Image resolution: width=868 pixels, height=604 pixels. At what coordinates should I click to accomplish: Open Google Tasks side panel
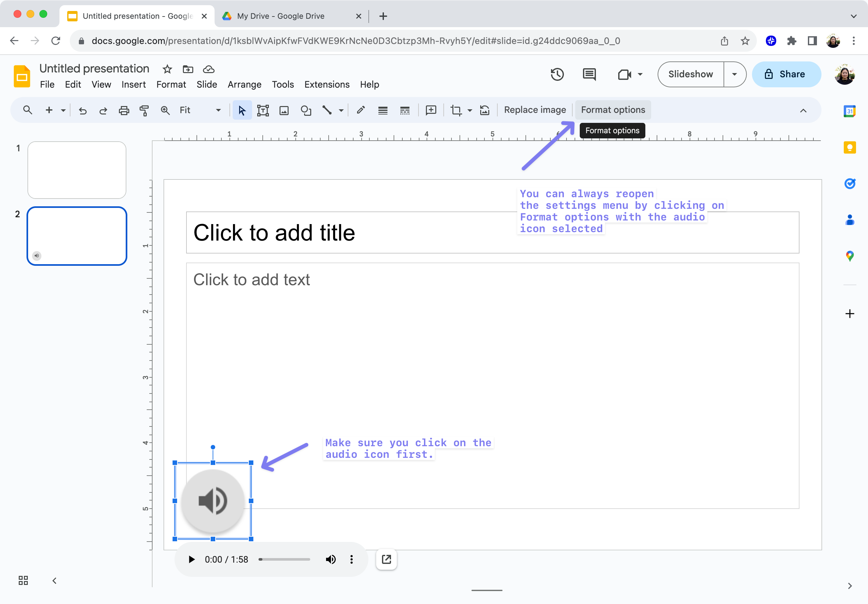(850, 183)
